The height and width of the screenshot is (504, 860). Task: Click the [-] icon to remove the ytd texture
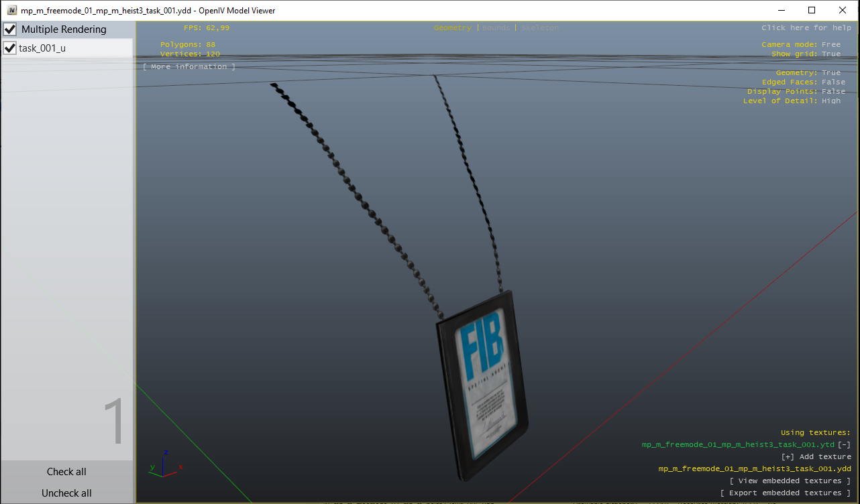point(844,444)
